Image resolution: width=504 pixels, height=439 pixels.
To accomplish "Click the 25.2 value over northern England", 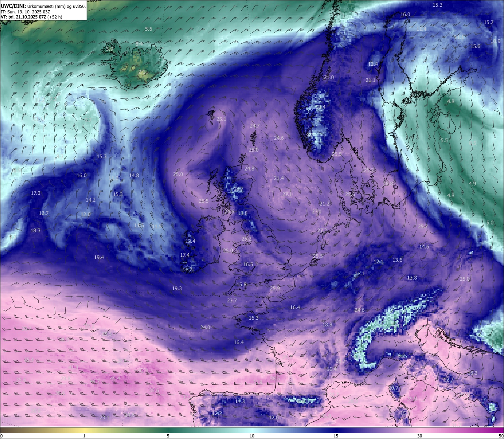I will [x=246, y=239].
